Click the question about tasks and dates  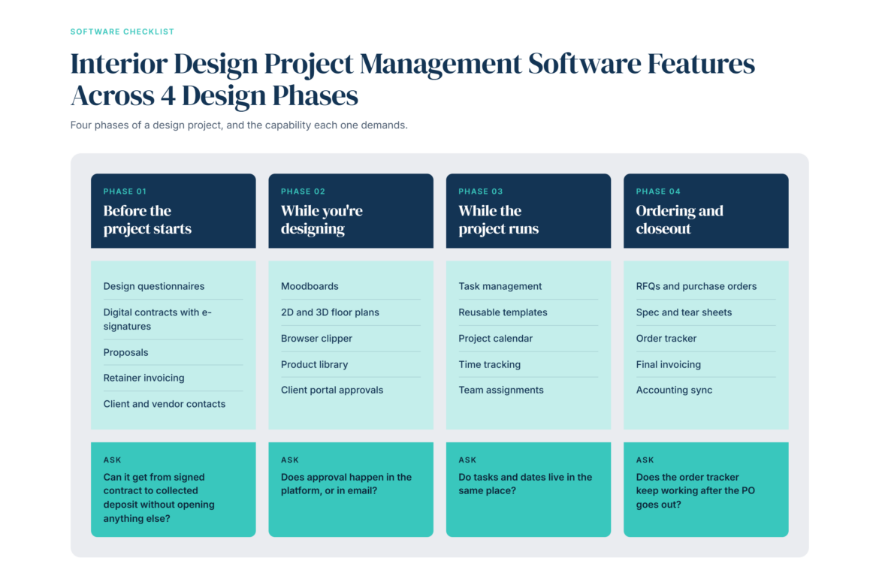524,484
